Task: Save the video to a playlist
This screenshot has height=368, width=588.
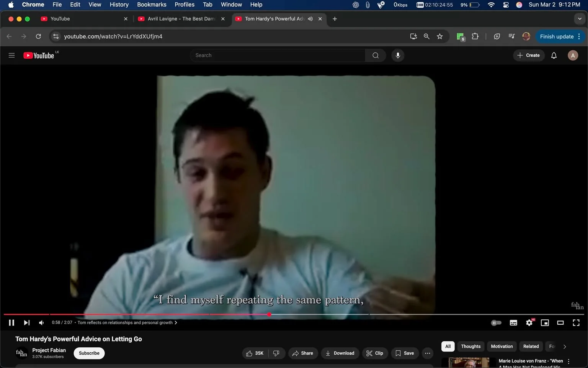Action: pyautogui.click(x=405, y=353)
